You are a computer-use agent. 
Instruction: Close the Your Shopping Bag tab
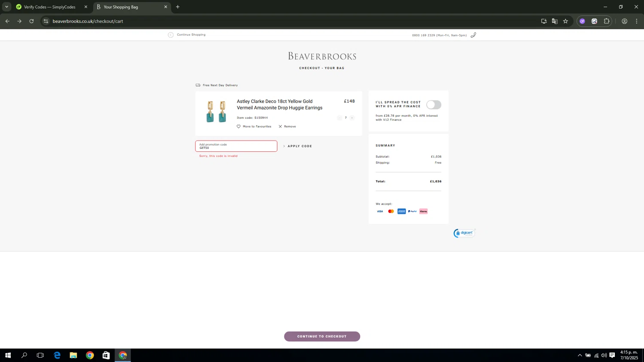[x=166, y=7]
